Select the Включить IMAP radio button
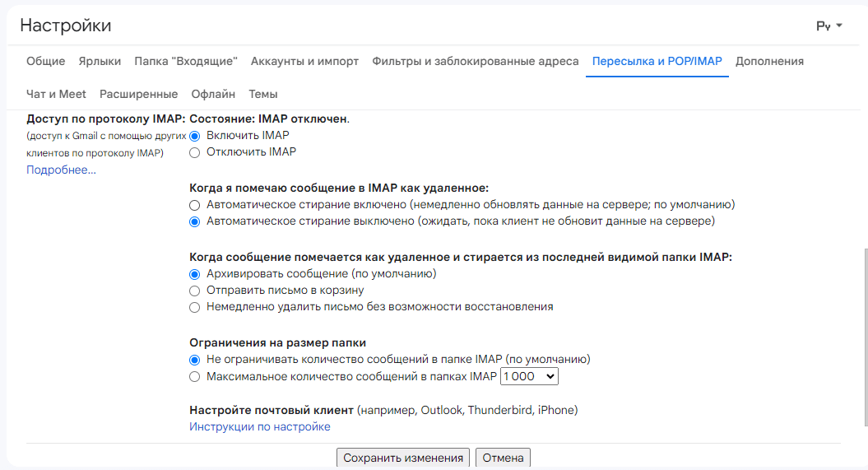This screenshot has height=470, width=868. point(194,136)
